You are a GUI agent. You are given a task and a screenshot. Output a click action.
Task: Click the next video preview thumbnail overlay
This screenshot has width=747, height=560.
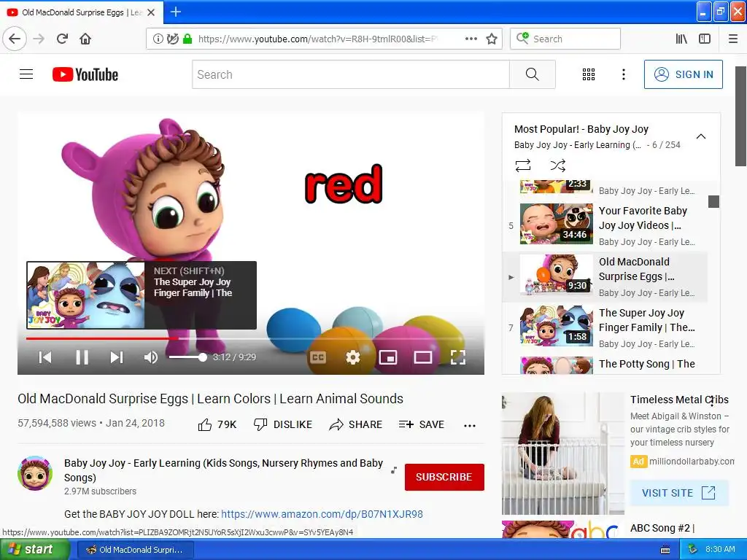[142, 295]
